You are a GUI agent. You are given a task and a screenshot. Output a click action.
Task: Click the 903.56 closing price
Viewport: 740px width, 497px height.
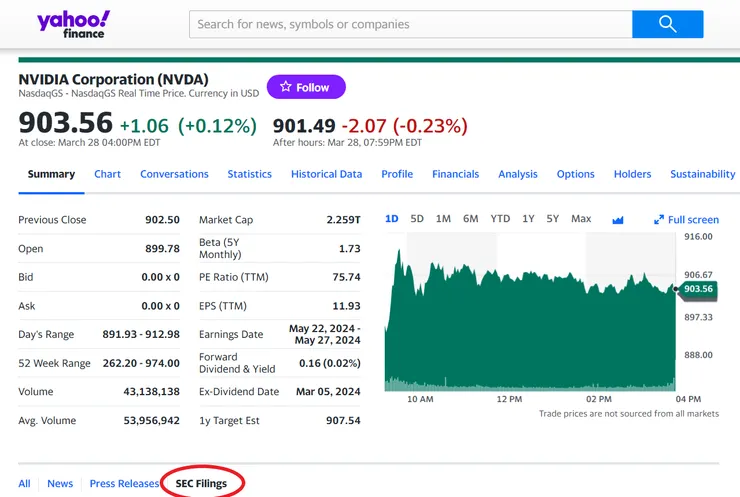tap(66, 123)
